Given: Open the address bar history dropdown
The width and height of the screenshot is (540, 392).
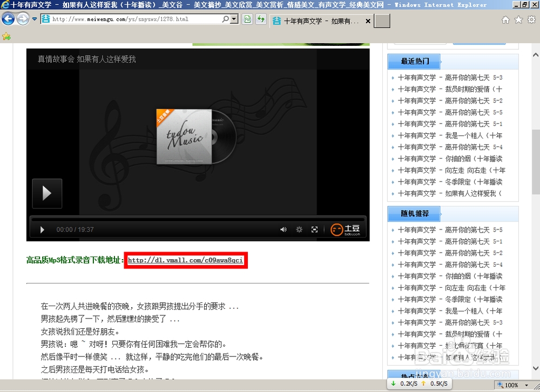Looking at the screenshot, I should point(34,19).
